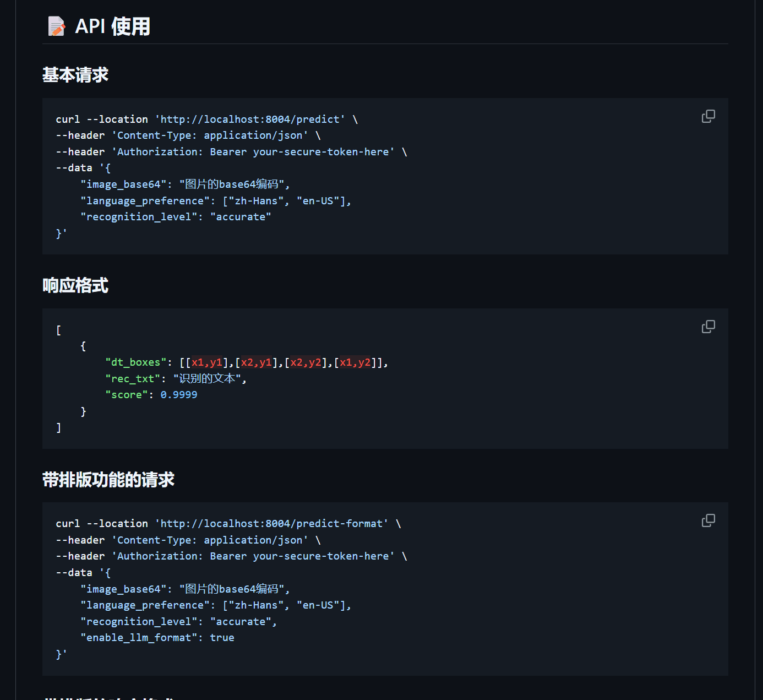Click the localhost:8004/predict URL in basic request
This screenshot has height=700, width=763.
(x=250, y=120)
